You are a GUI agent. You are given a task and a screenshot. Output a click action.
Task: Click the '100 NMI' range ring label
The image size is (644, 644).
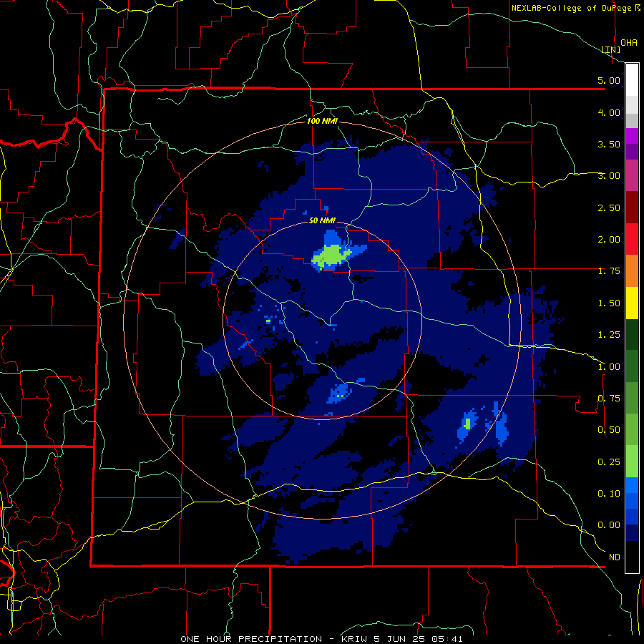(x=322, y=121)
